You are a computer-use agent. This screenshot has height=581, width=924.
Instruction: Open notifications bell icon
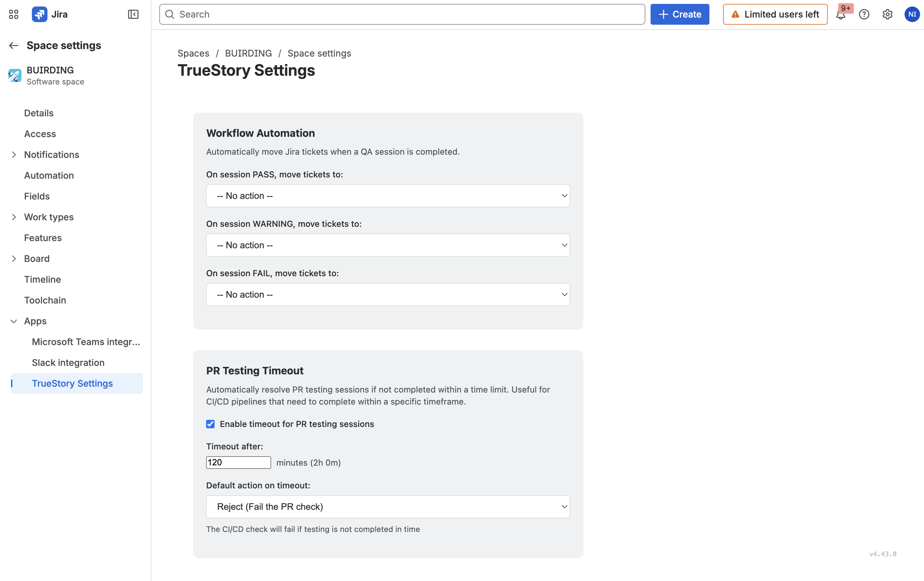pos(840,15)
